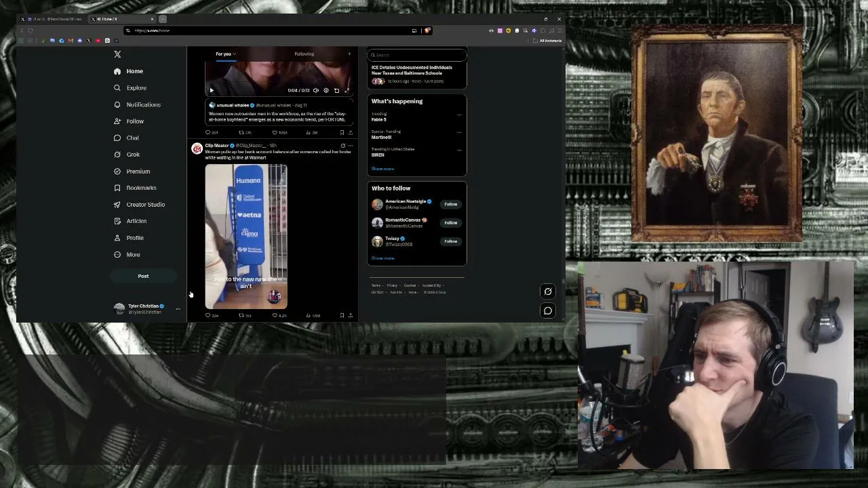This screenshot has height=488, width=868.
Task: Open Explore in the sidebar
Action: coord(130,88)
